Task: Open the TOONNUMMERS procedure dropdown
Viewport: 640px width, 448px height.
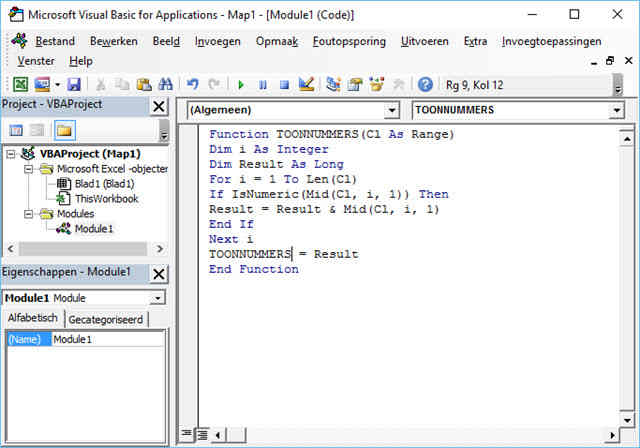Action: click(x=616, y=110)
